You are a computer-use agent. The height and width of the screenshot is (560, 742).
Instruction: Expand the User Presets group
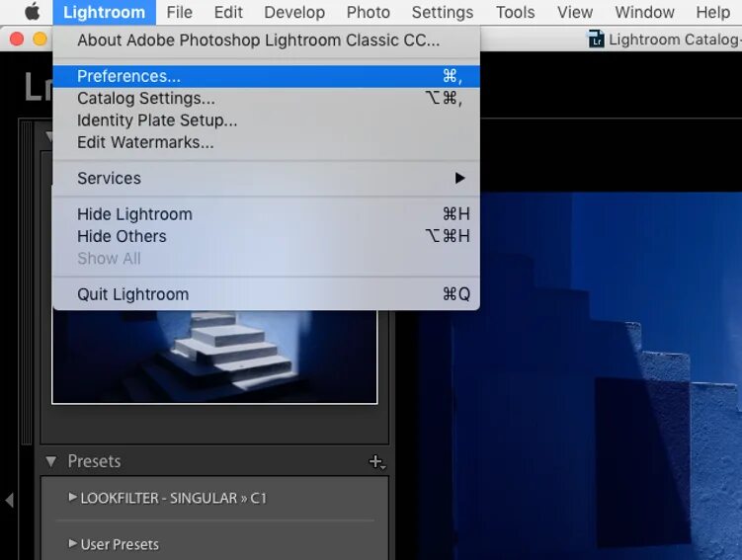[72, 543]
